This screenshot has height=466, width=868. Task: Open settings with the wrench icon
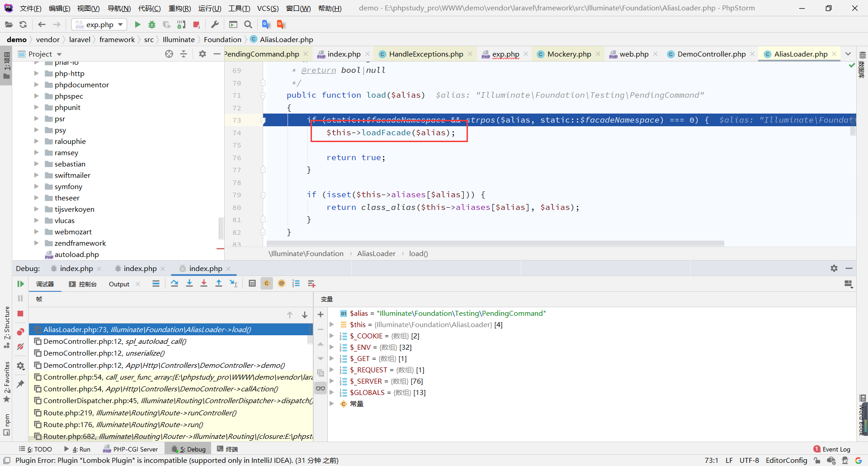tap(215, 24)
